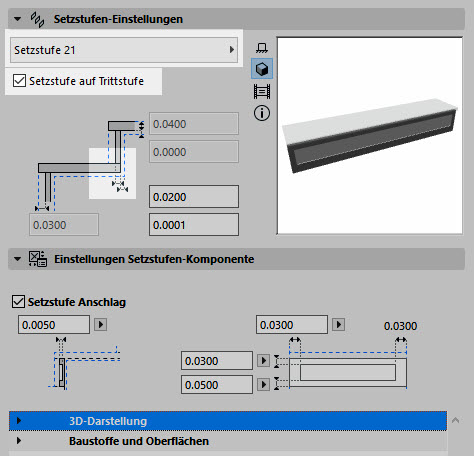Collapse Einstellungen Setzstufen-Komponente section

click(17, 259)
